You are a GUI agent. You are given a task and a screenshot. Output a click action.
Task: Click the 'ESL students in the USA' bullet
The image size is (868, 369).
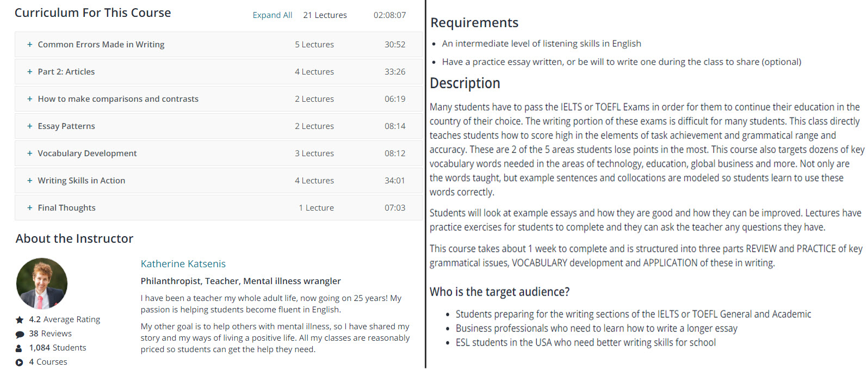point(586,342)
